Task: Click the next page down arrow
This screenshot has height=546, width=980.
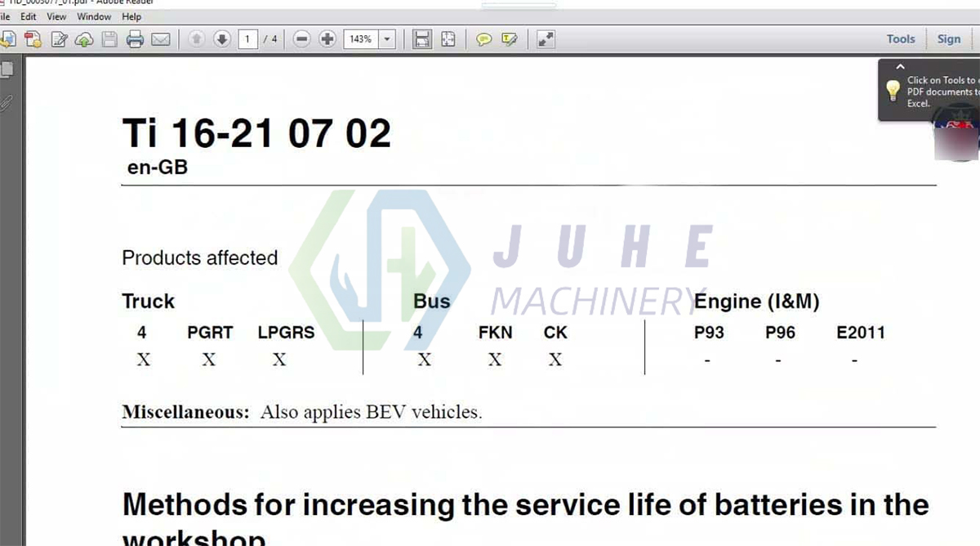Action: point(221,38)
